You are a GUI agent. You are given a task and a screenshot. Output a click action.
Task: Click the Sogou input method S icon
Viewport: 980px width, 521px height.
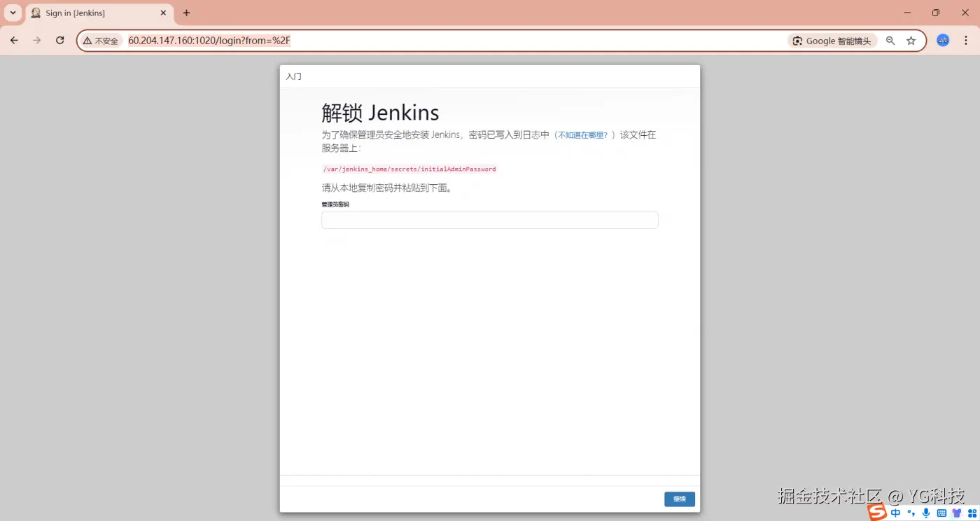[877, 513]
